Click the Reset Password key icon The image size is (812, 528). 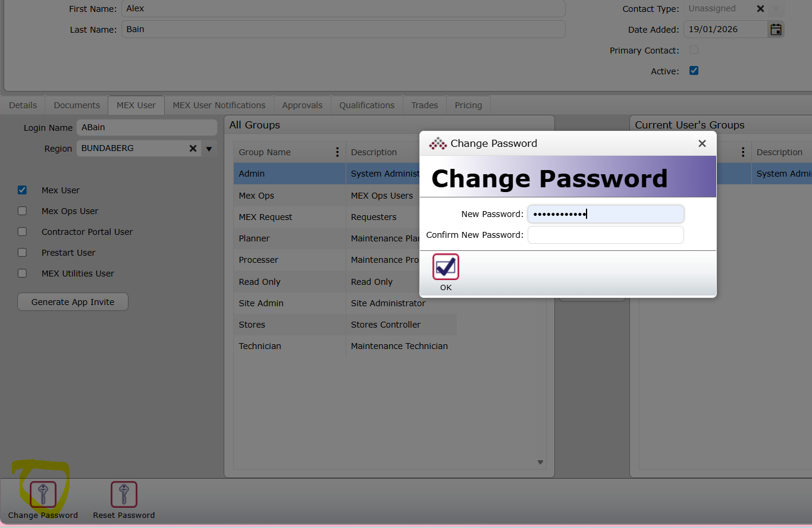pyautogui.click(x=124, y=495)
